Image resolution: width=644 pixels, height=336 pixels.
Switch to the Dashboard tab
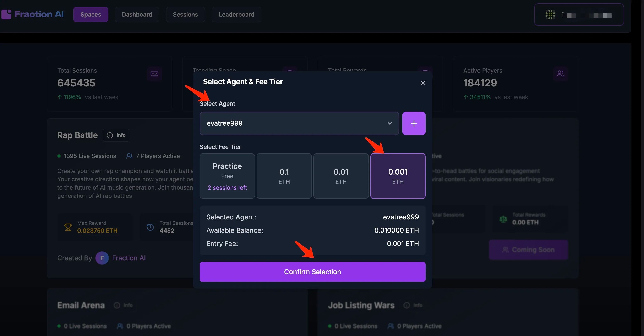point(137,15)
